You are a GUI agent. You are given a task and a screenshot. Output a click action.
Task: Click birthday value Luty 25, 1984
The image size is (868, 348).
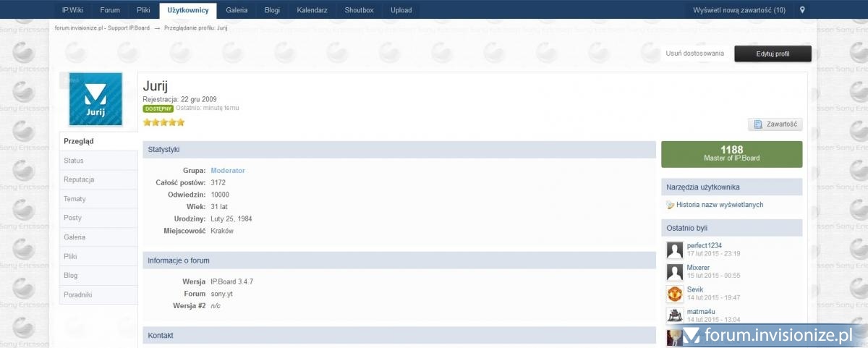pos(231,218)
